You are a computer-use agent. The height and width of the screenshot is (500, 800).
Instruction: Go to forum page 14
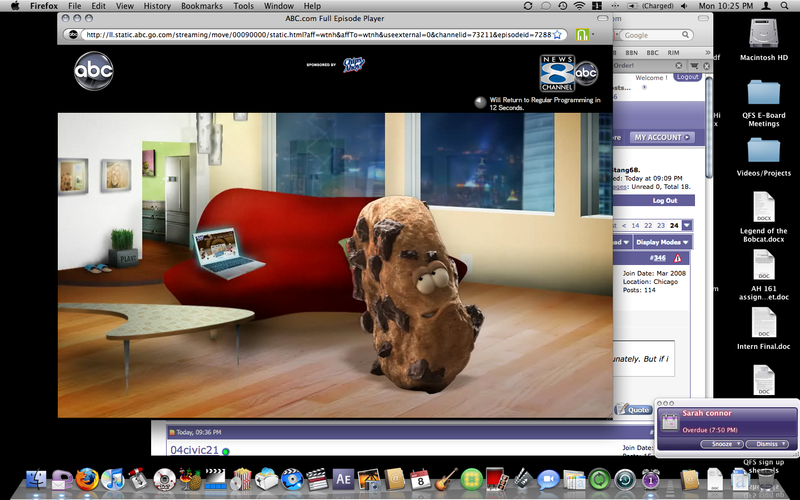coord(635,226)
